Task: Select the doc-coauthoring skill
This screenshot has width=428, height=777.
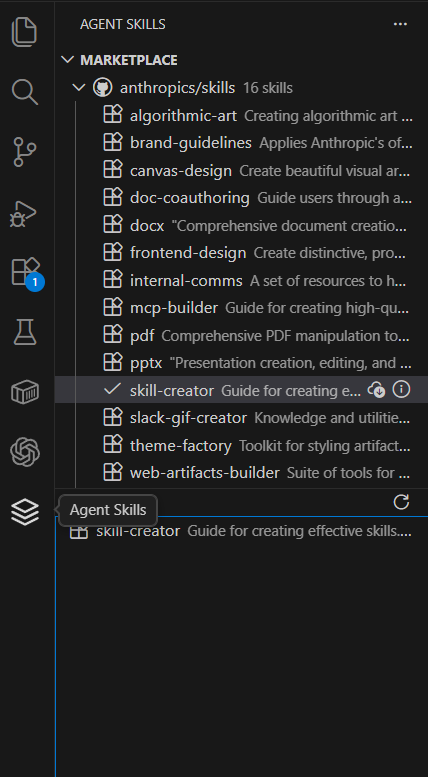Action: (x=241, y=198)
